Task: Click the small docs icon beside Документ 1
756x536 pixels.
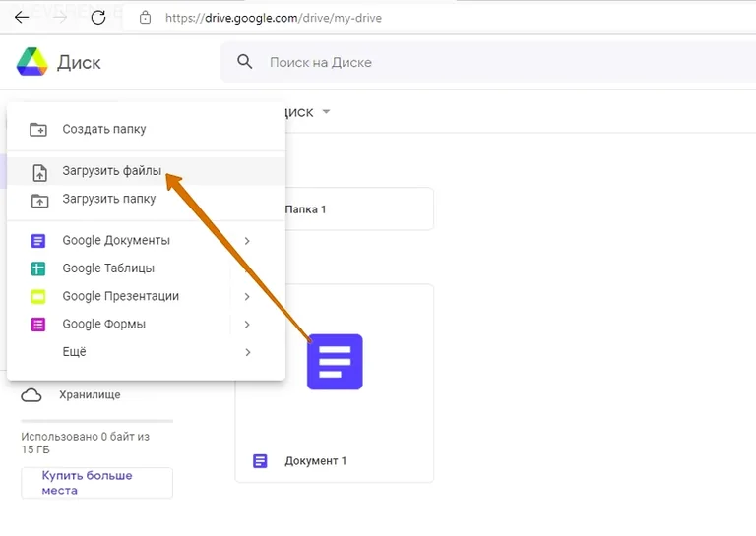Action: [x=260, y=461]
